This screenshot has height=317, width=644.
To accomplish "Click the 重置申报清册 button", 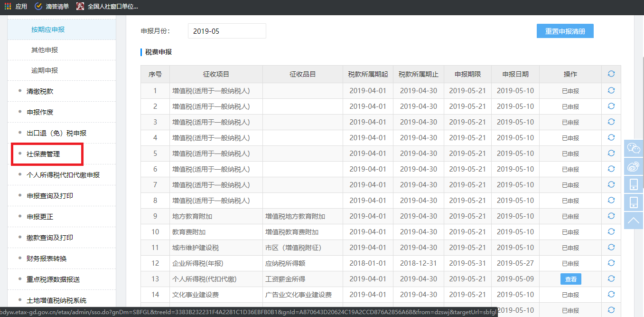I will tap(565, 31).
